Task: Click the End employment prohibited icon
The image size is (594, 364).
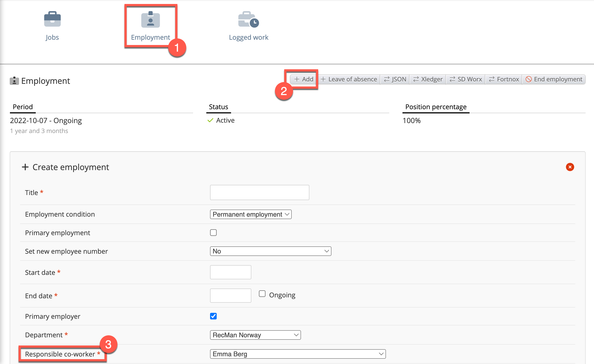Action: (528, 79)
